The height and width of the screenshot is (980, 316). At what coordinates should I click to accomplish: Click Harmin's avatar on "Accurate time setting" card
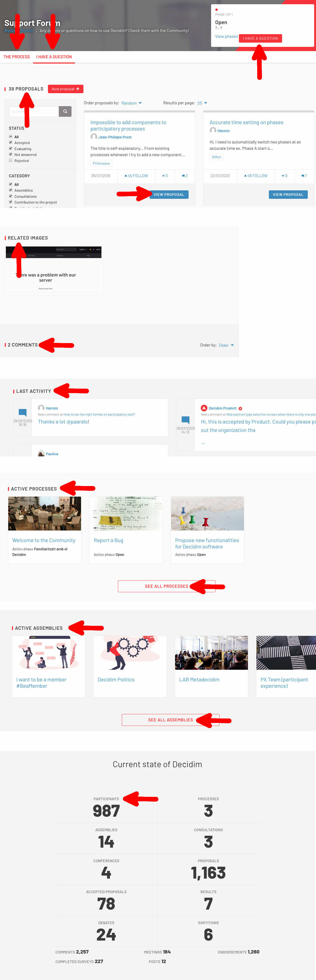pos(213,131)
